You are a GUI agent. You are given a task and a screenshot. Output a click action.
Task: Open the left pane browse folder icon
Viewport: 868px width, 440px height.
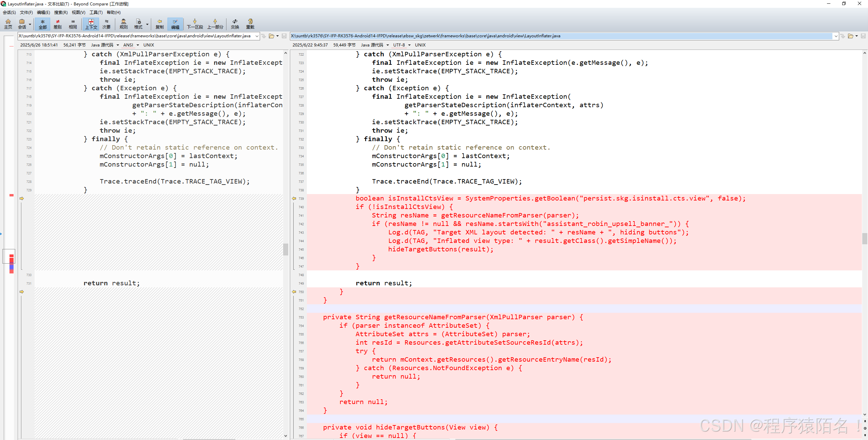coord(272,36)
